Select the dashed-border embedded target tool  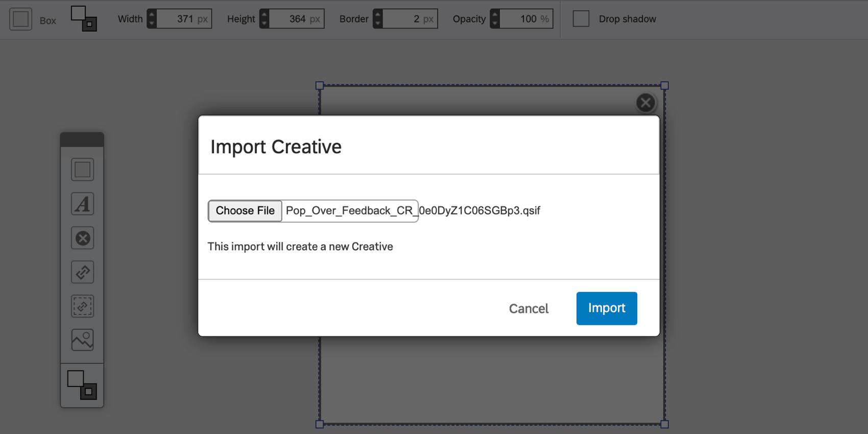pyautogui.click(x=82, y=306)
